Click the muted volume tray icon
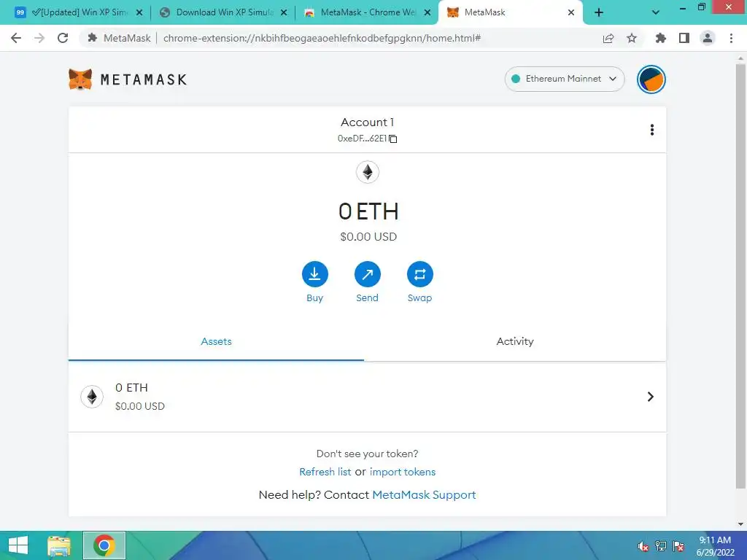The width and height of the screenshot is (747, 560). [x=643, y=546]
